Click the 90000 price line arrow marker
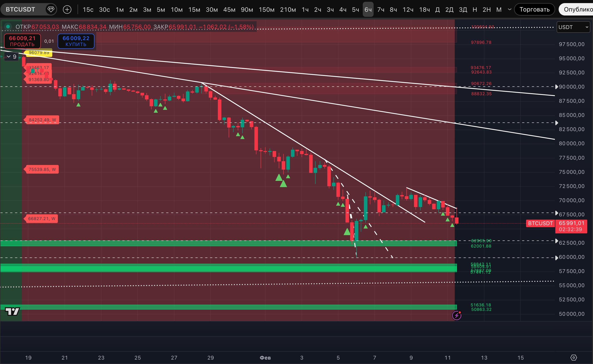 coord(556,87)
